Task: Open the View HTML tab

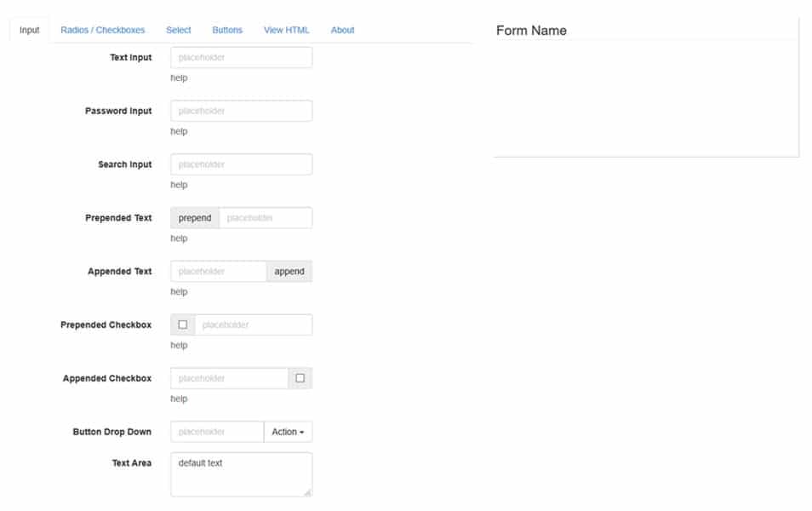Action: tap(286, 30)
